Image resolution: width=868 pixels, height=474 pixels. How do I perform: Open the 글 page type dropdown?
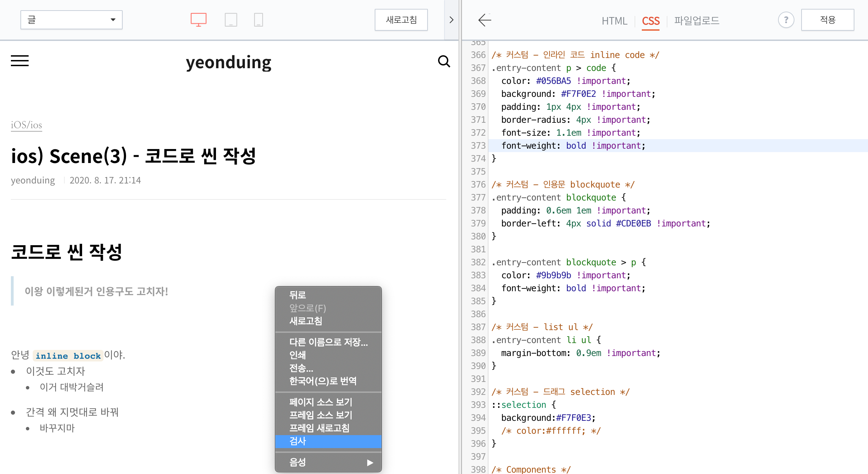71,20
